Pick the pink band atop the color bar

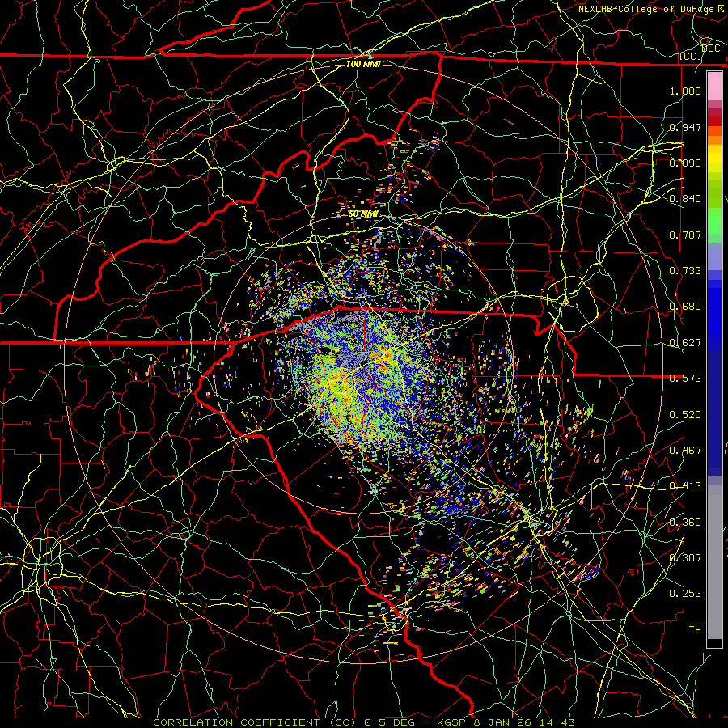[x=714, y=87]
